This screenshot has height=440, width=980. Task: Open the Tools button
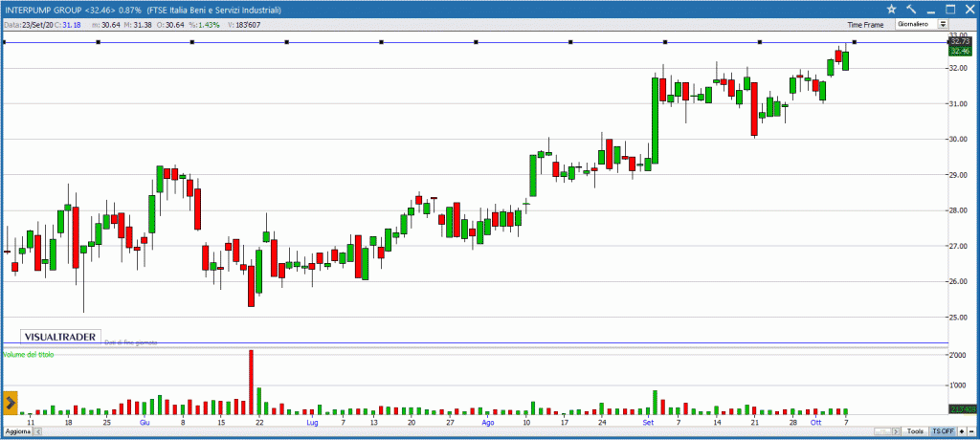coord(915,432)
